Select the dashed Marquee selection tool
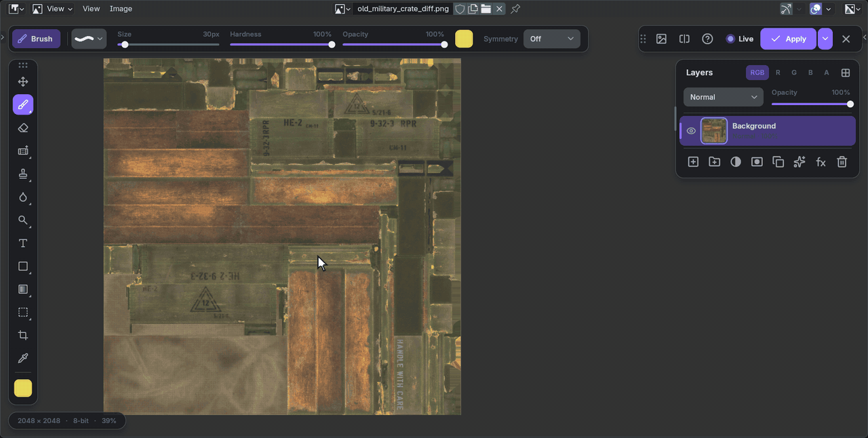Image resolution: width=868 pixels, height=438 pixels. pyautogui.click(x=23, y=313)
